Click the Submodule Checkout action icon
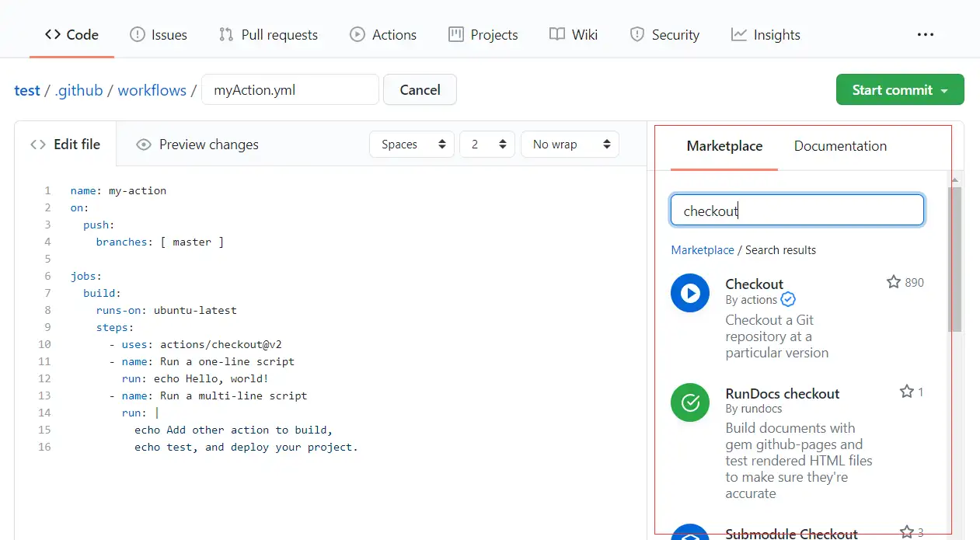Screen dimensions: 980x540 (690, 533)
